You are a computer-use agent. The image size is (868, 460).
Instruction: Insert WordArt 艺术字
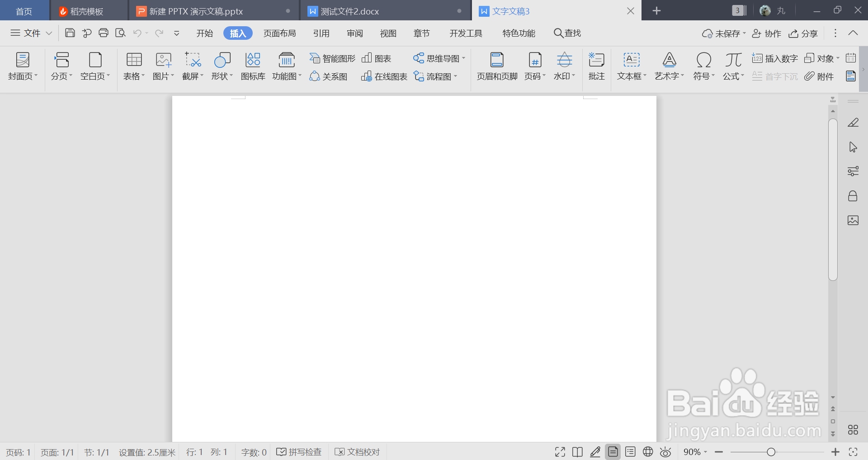(669, 66)
